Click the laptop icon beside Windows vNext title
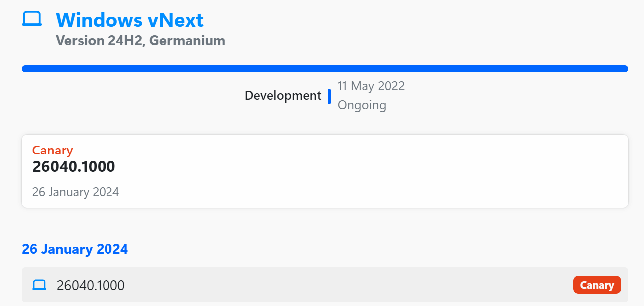The height and width of the screenshot is (306, 644). coord(32,19)
